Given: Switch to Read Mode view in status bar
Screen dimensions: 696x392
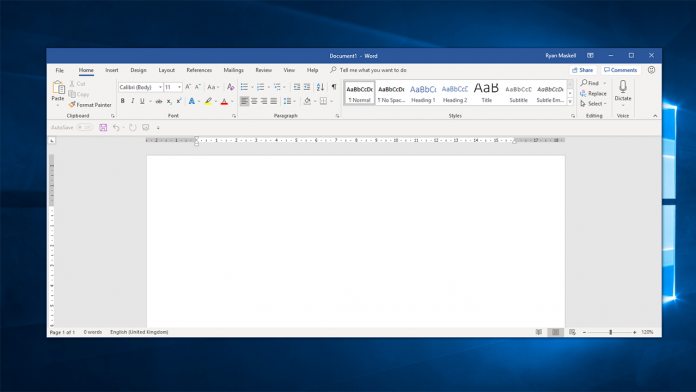Looking at the screenshot, I should pyautogui.click(x=538, y=332).
